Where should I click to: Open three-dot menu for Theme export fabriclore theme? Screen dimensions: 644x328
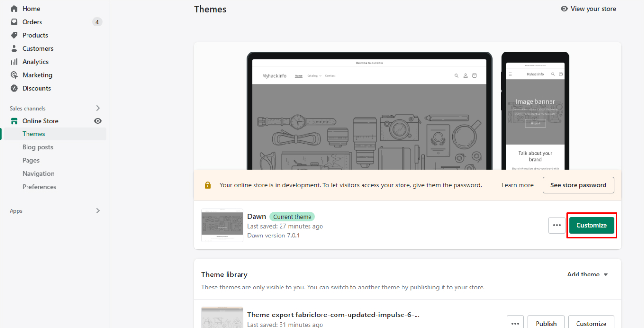pos(515,323)
